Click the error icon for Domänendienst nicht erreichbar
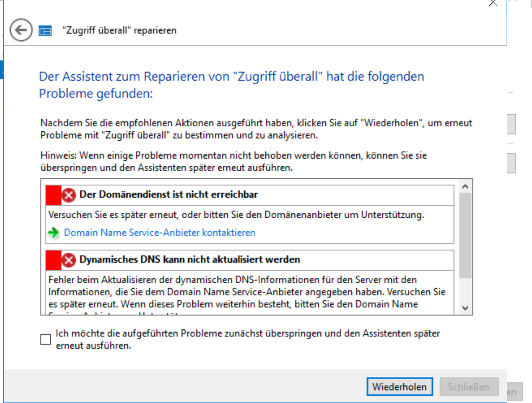Image resolution: width=532 pixels, height=403 pixels. (x=69, y=194)
